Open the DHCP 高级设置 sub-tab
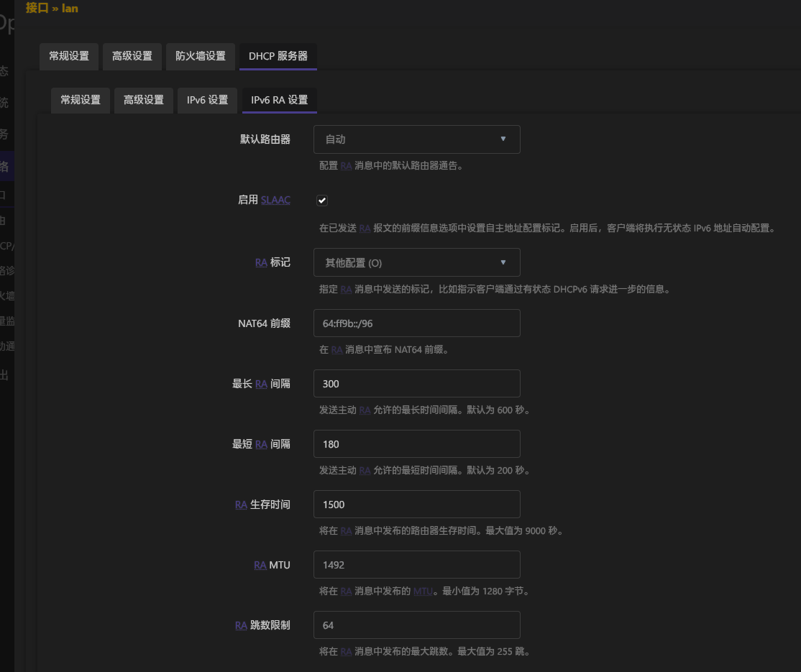This screenshot has width=801, height=672. point(144,101)
